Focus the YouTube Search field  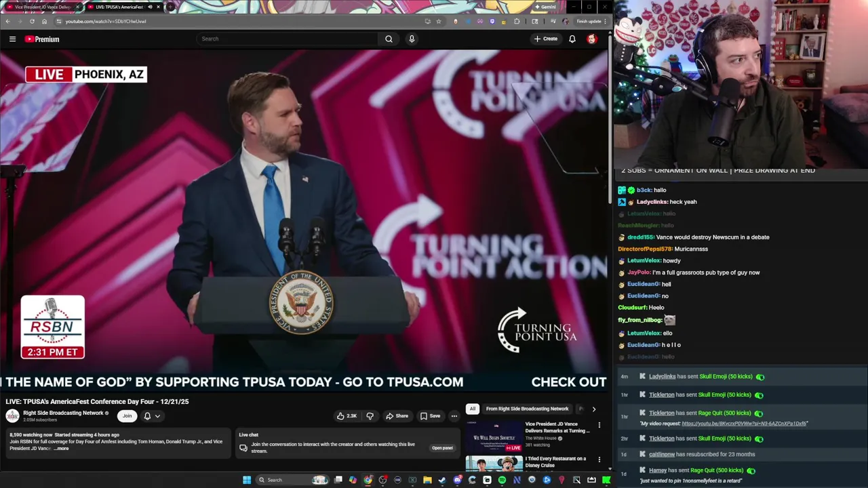288,39
